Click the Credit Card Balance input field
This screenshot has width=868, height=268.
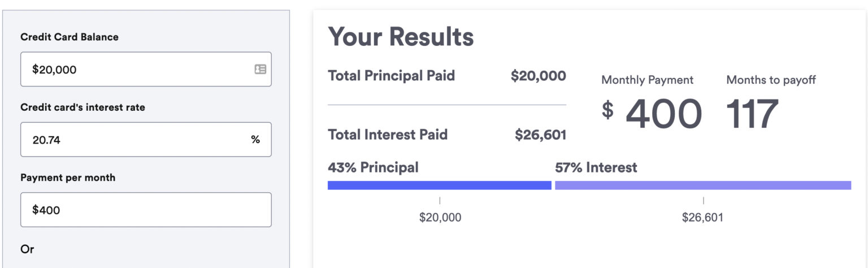click(136, 70)
